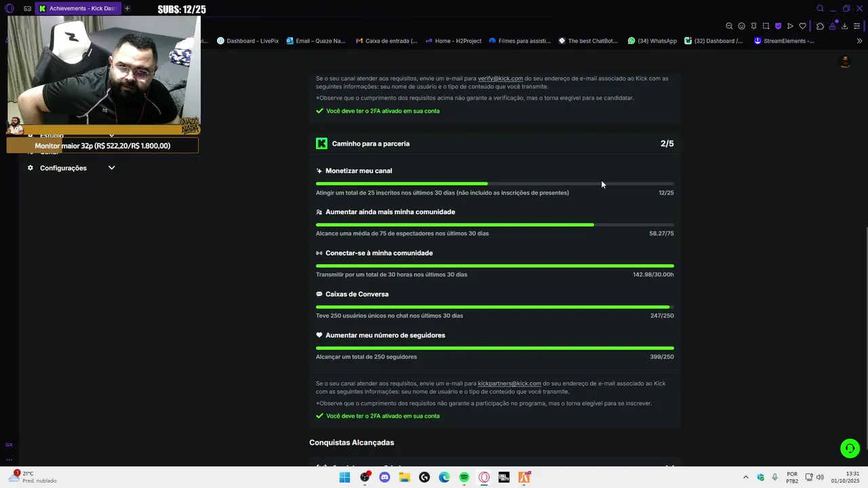This screenshot has height=488, width=868.
Task: Click the verify@kick.com email link
Action: [x=500, y=79]
